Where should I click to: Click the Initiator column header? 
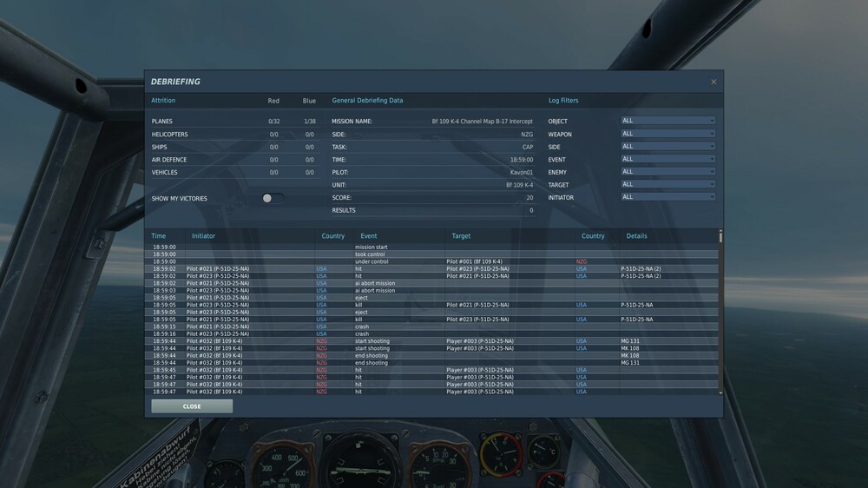pyautogui.click(x=203, y=236)
